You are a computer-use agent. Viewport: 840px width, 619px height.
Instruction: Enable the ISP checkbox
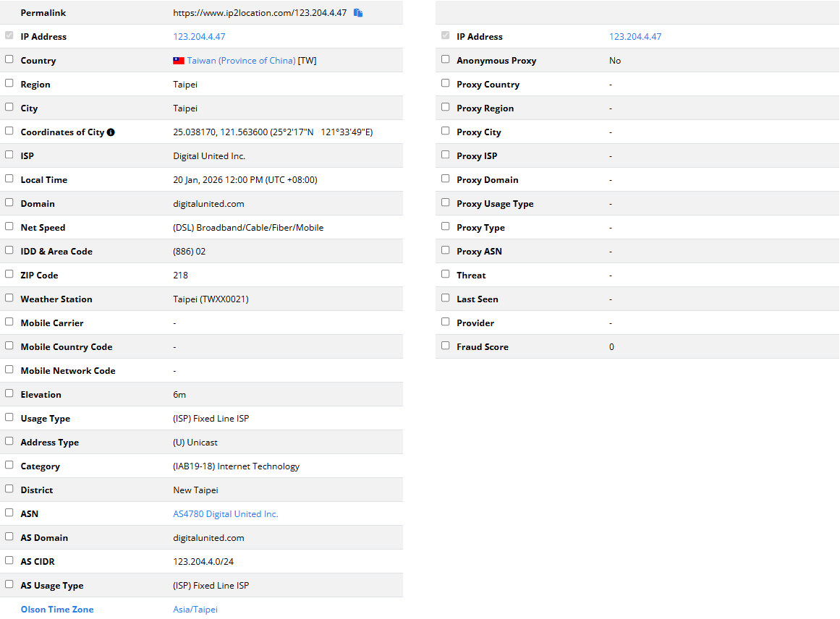9,155
